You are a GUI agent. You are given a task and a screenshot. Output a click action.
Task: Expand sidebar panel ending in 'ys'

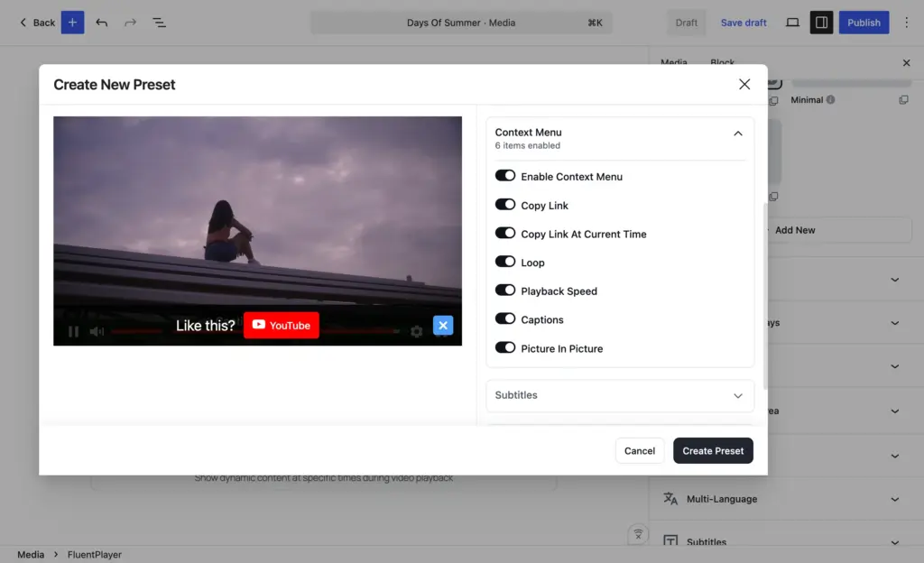tap(894, 323)
